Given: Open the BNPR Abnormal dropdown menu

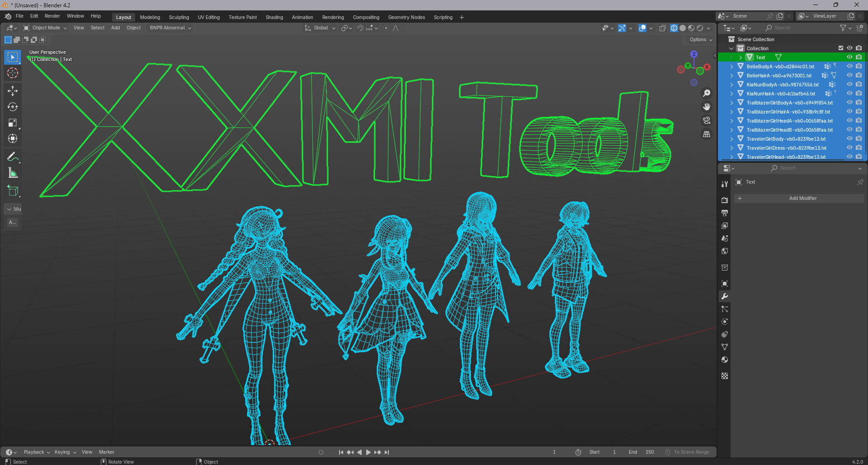Looking at the screenshot, I should click(170, 28).
